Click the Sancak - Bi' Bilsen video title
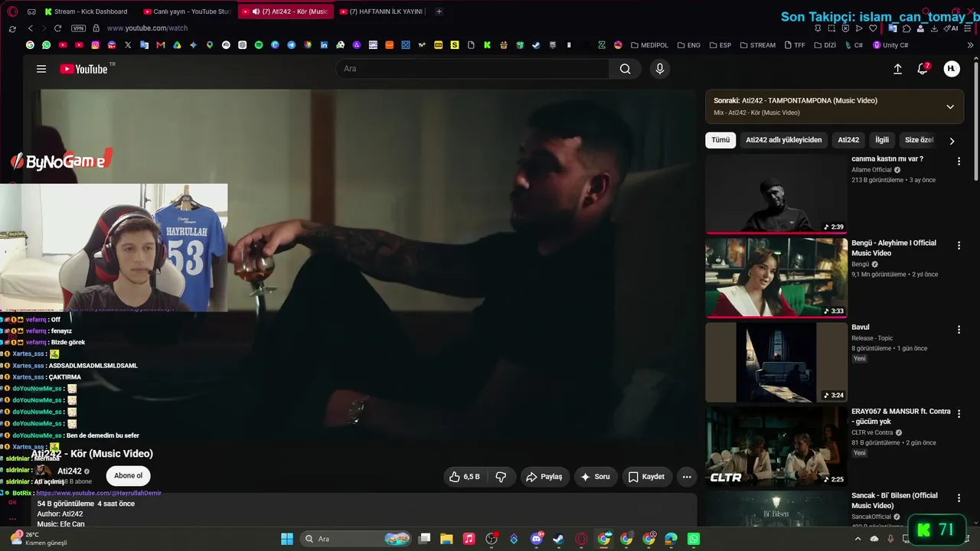 pyautogui.click(x=894, y=500)
